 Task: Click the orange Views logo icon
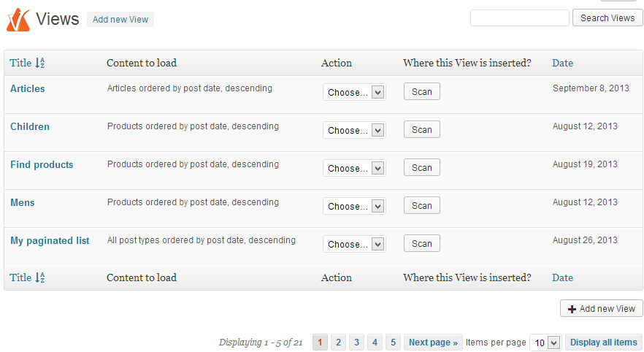18,20
